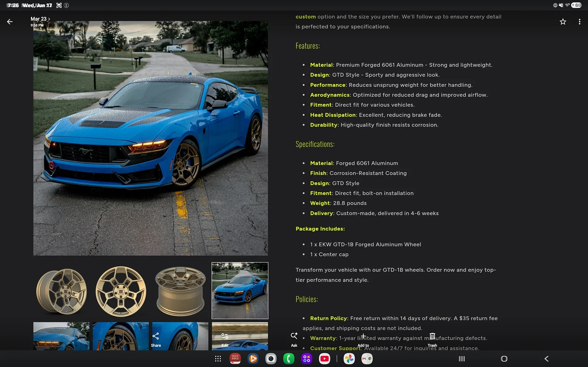Click the 'Return Policy' line
This screenshot has width=588, height=367.
click(x=400, y=323)
